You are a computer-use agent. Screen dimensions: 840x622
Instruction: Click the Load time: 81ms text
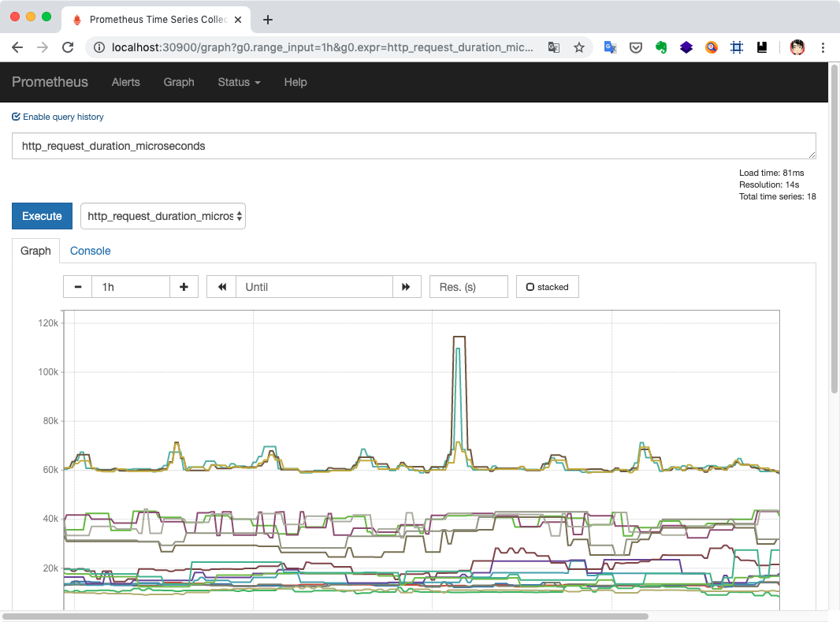(771, 173)
